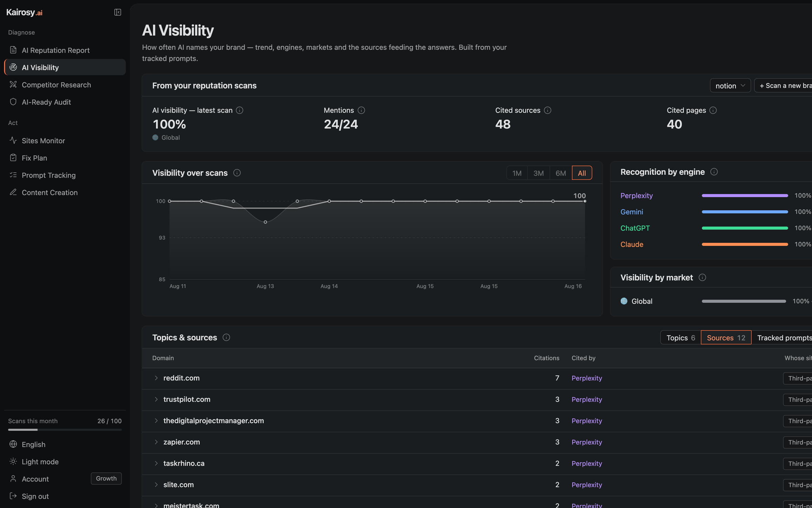Expand the slite.com row
Image resolution: width=812 pixels, height=508 pixels.
[156, 485]
